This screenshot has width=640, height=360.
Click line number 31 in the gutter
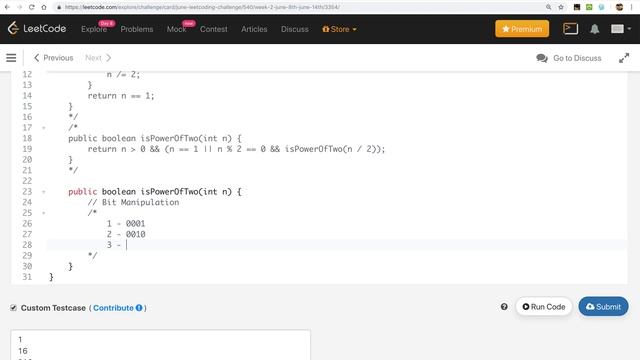pyautogui.click(x=27, y=277)
